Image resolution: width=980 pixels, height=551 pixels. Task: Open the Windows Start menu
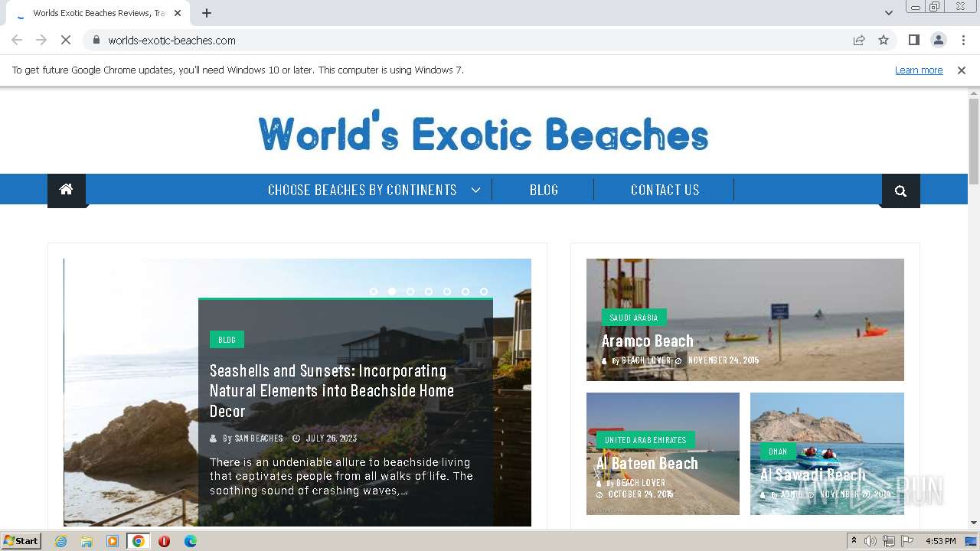coord(21,541)
